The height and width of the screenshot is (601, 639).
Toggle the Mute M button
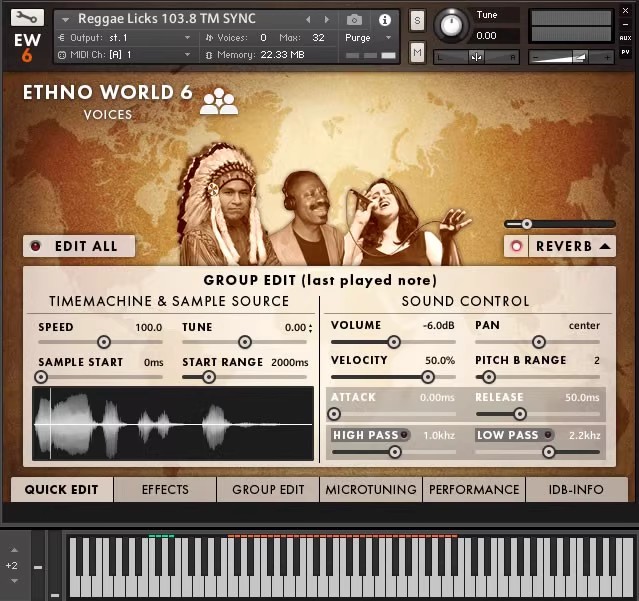tap(417, 52)
